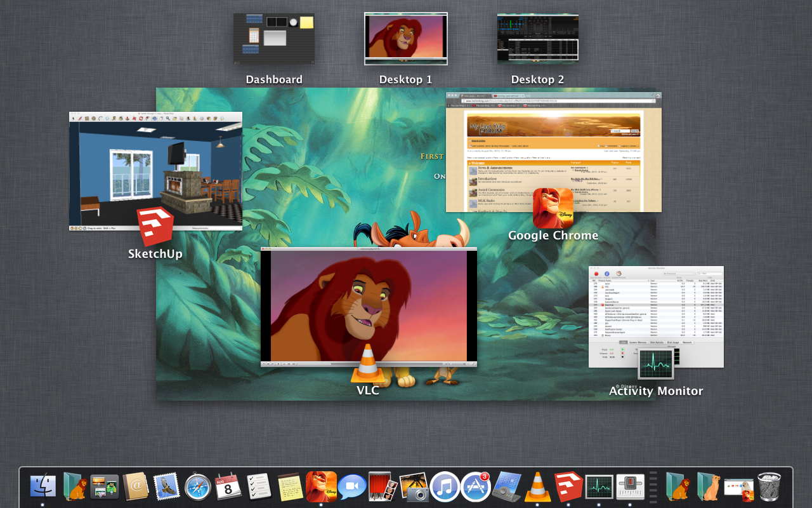Select the Desktop 1 space thumbnail

tap(405, 39)
